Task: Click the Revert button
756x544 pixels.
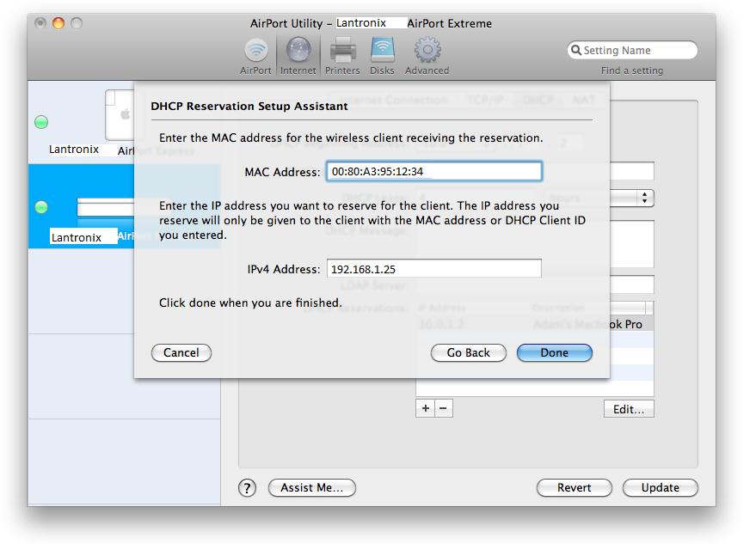Action: 574,487
